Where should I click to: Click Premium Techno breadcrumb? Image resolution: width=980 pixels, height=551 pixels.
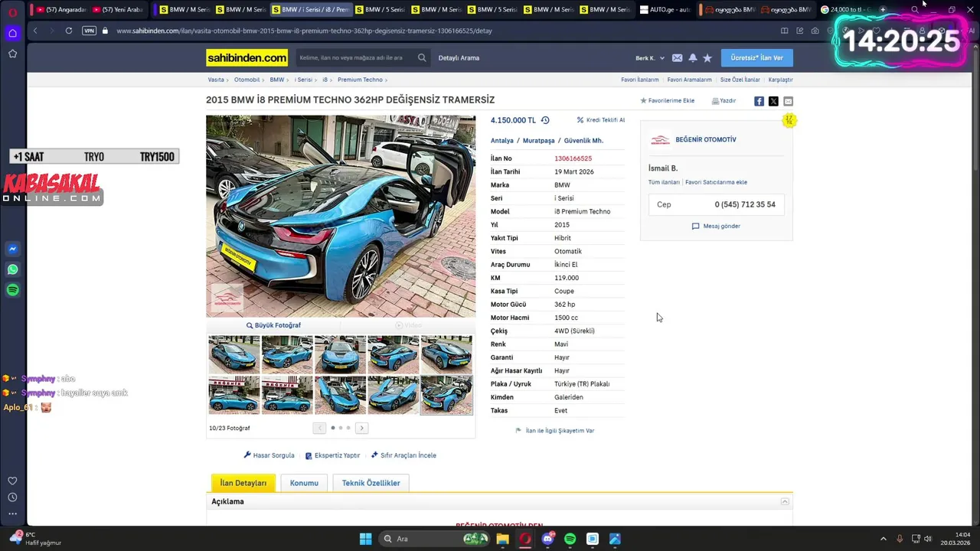tap(360, 80)
